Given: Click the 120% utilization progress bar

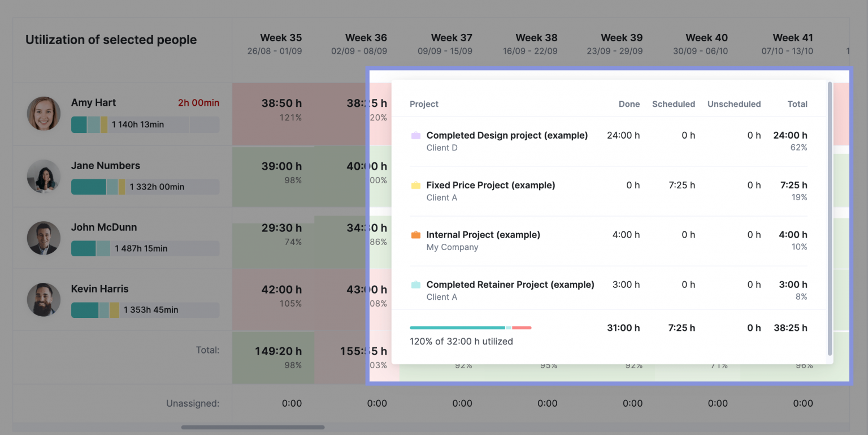Looking at the screenshot, I should (x=471, y=328).
